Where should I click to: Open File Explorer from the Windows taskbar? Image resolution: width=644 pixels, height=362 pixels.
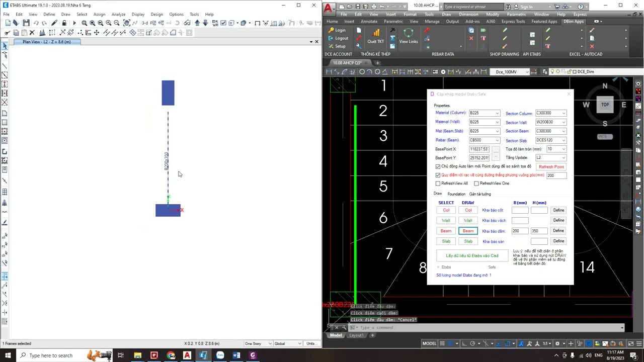[137, 355]
